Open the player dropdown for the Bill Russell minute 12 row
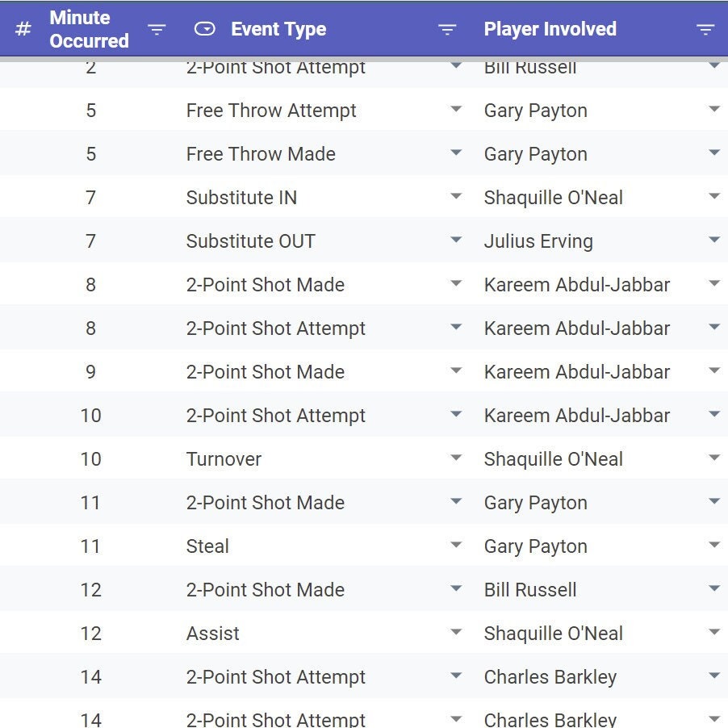Image resolution: width=728 pixels, height=728 pixels. [714, 588]
